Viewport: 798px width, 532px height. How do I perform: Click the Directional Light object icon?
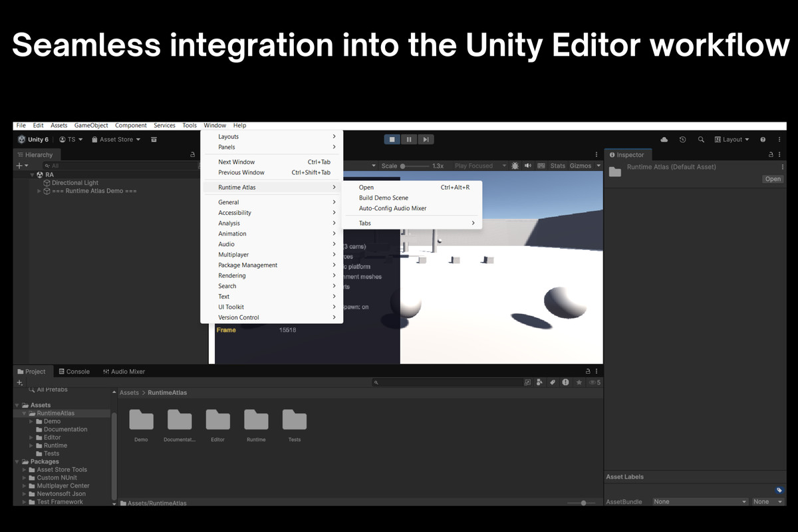47,183
